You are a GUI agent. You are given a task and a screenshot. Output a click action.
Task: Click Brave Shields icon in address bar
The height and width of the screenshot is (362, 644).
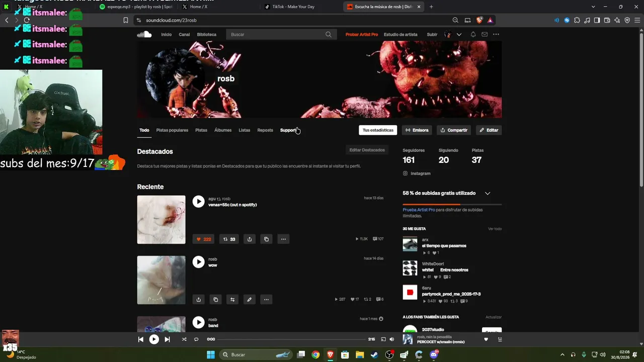479,20
